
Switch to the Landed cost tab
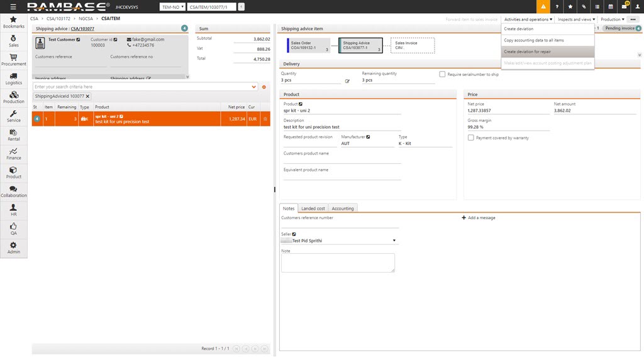(x=313, y=208)
